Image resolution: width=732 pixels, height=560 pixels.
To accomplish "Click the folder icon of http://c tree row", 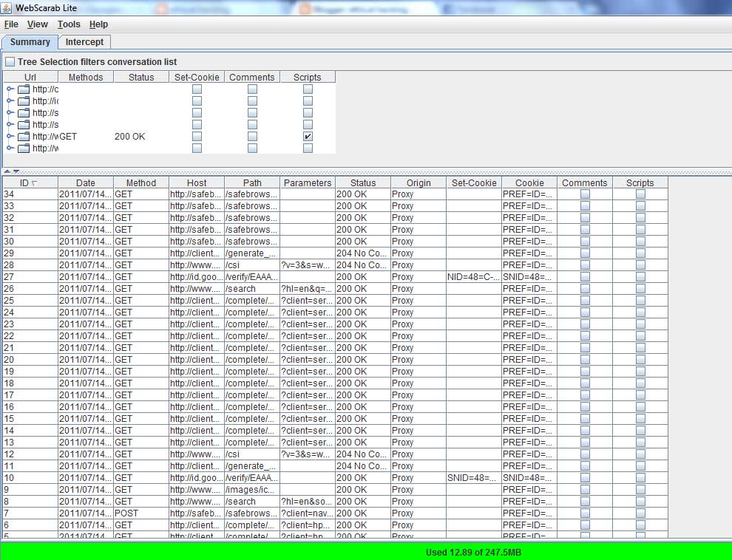I will pyautogui.click(x=24, y=89).
